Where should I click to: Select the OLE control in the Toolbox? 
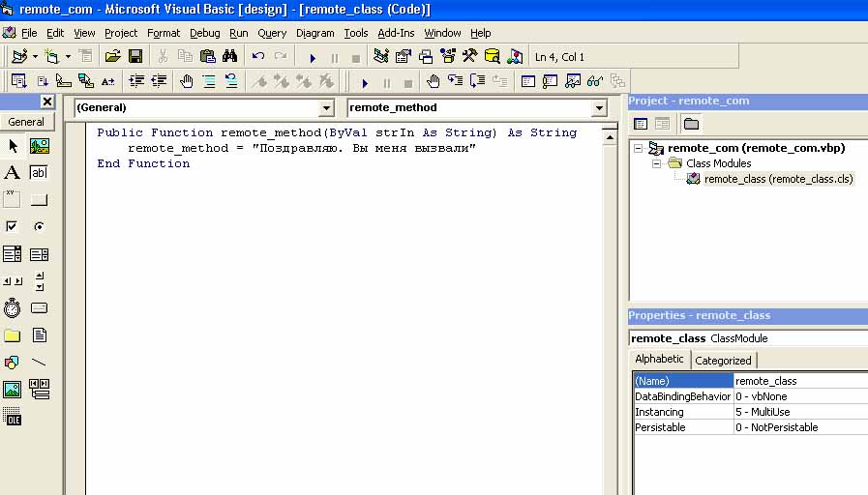pos(13,417)
